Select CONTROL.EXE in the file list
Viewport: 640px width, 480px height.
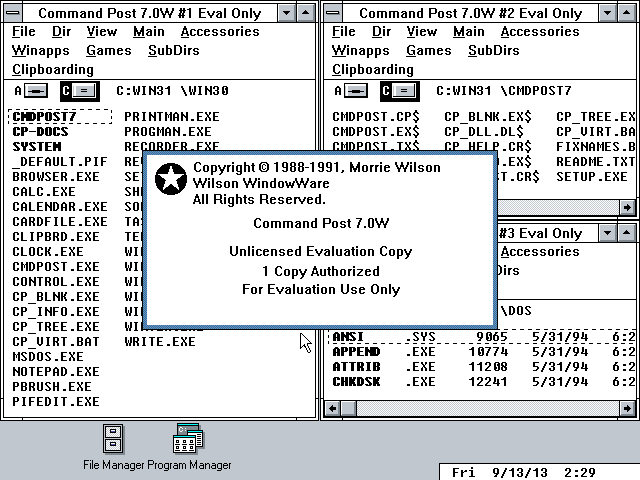point(56,282)
